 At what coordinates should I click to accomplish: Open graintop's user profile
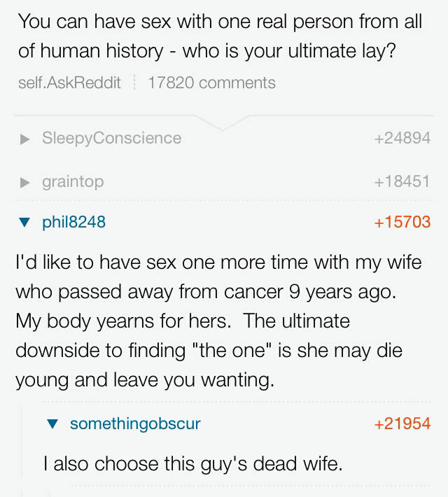point(73,181)
